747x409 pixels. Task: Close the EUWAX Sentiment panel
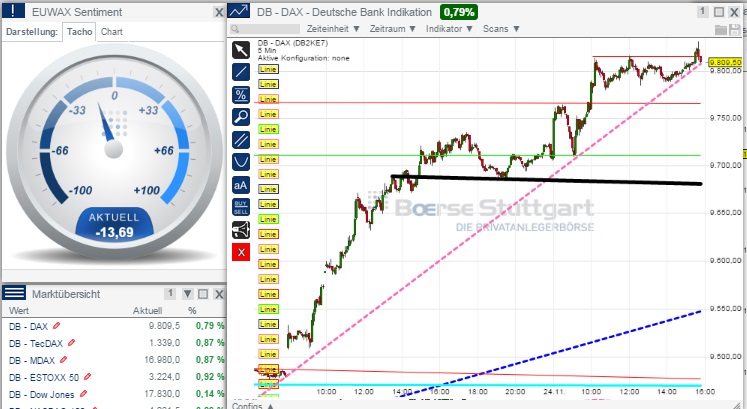coord(219,12)
